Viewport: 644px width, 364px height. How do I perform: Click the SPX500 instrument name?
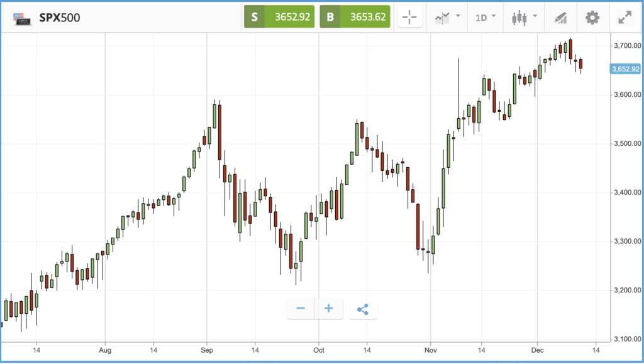coord(60,18)
